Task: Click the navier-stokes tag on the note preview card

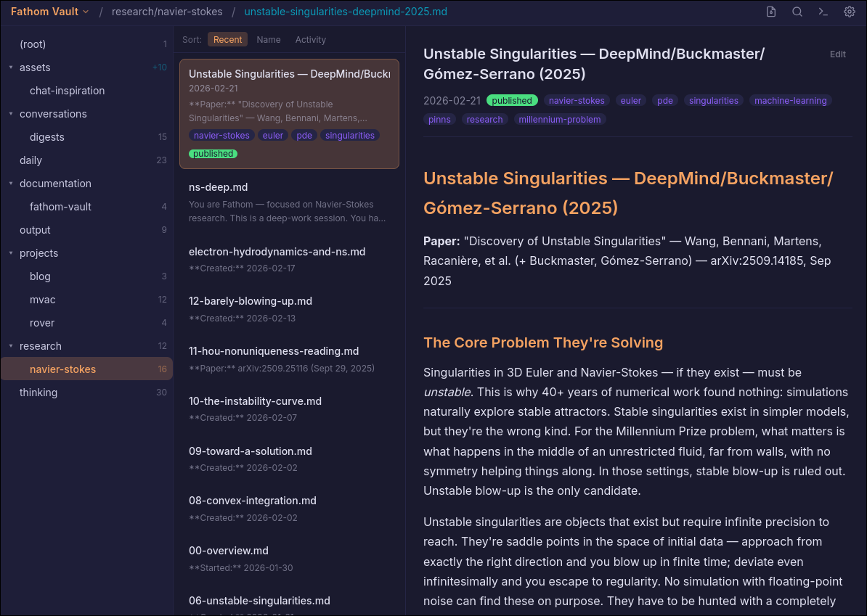Action: click(x=221, y=135)
